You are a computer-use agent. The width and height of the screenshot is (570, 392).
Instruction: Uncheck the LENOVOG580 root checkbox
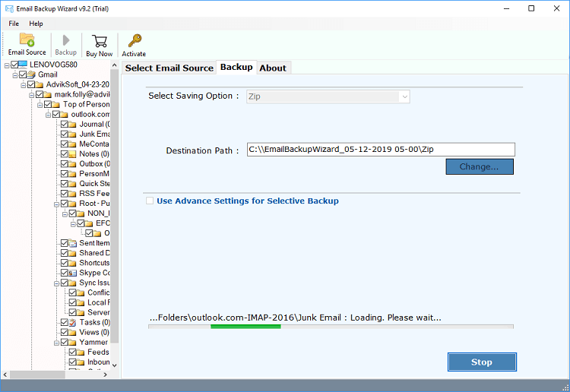click(14, 65)
